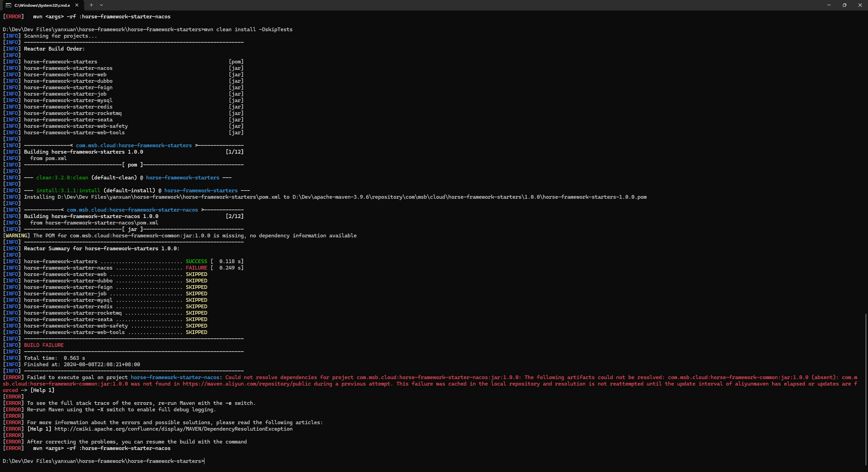Click the blue 'com.msb.cloud:horse-framework-starters' text

click(x=134, y=145)
